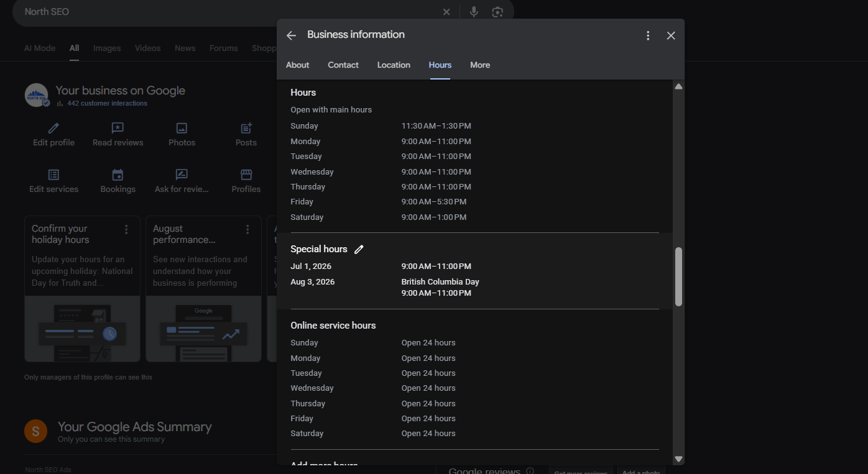Image resolution: width=868 pixels, height=474 pixels.
Task: Open image search via the camera lens icon
Action: pyautogui.click(x=497, y=12)
